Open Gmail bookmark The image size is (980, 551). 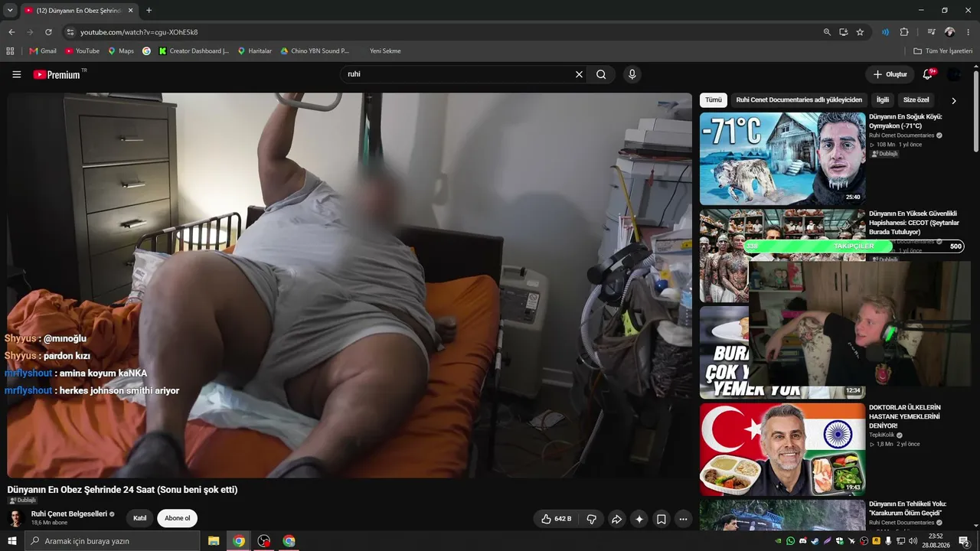[x=43, y=51]
